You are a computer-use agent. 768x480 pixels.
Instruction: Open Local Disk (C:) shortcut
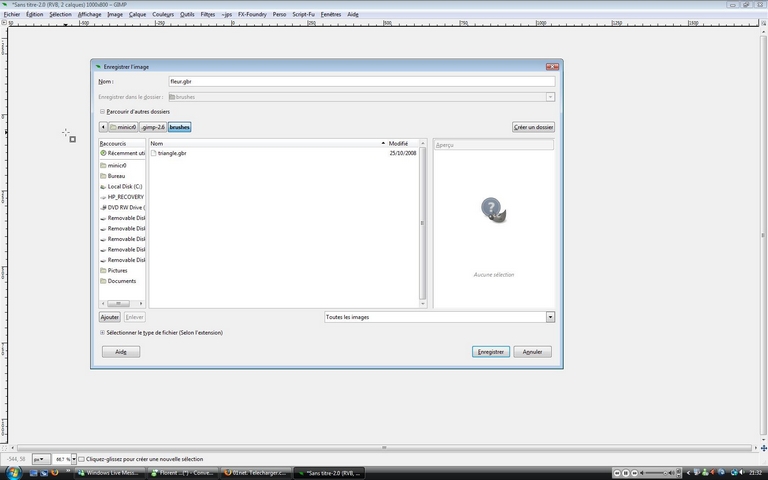click(122, 187)
